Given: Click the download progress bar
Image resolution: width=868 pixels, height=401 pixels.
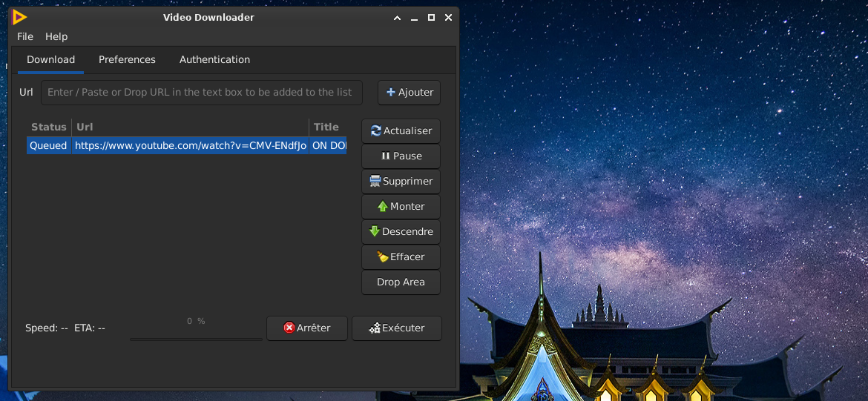Looking at the screenshot, I should tap(196, 339).
